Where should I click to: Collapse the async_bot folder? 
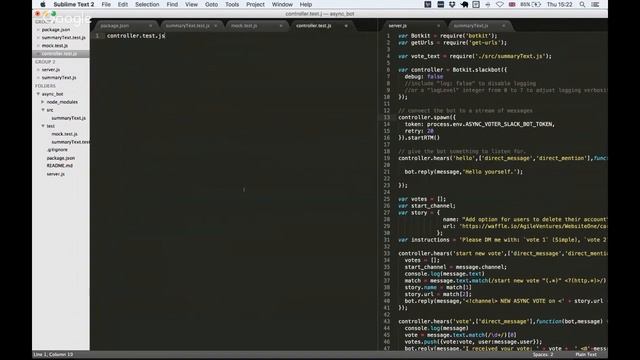(x=38, y=94)
